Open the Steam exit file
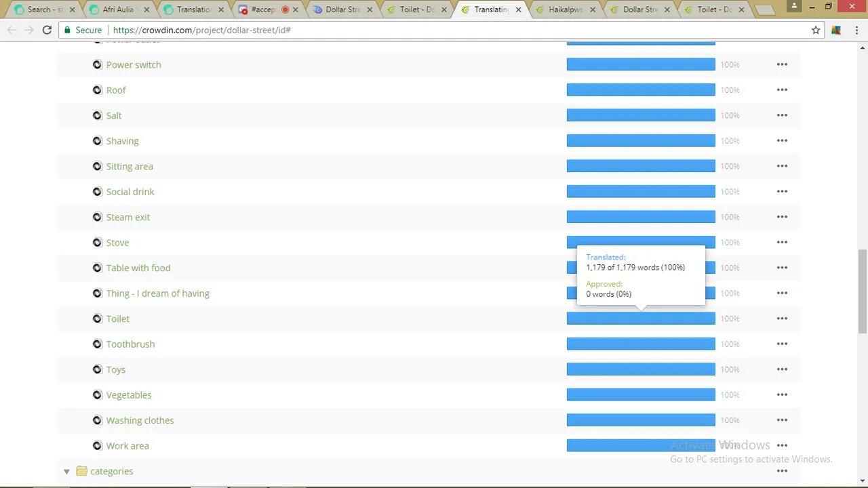The height and width of the screenshot is (488, 868). [x=128, y=217]
